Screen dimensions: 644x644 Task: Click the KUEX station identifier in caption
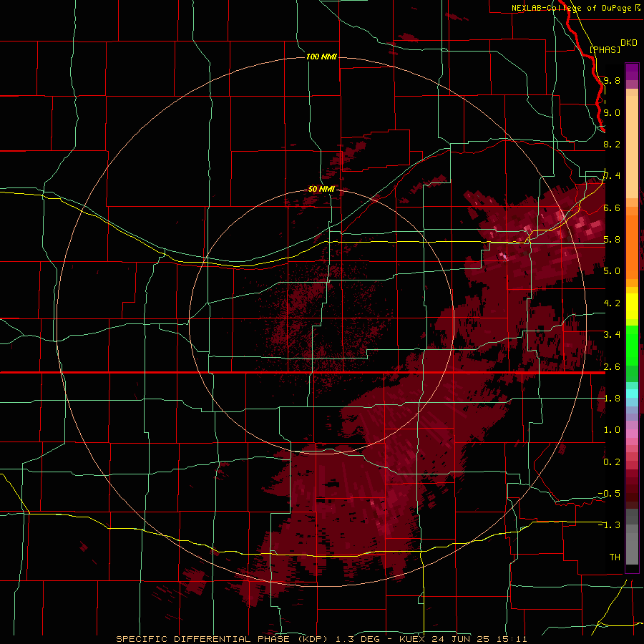point(414,639)
